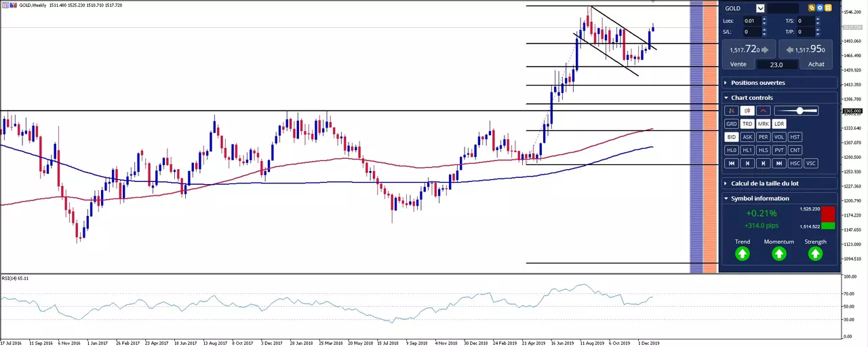
Task: Click the GOLD,Weekly chart title
Action: (x=33, y=5)
